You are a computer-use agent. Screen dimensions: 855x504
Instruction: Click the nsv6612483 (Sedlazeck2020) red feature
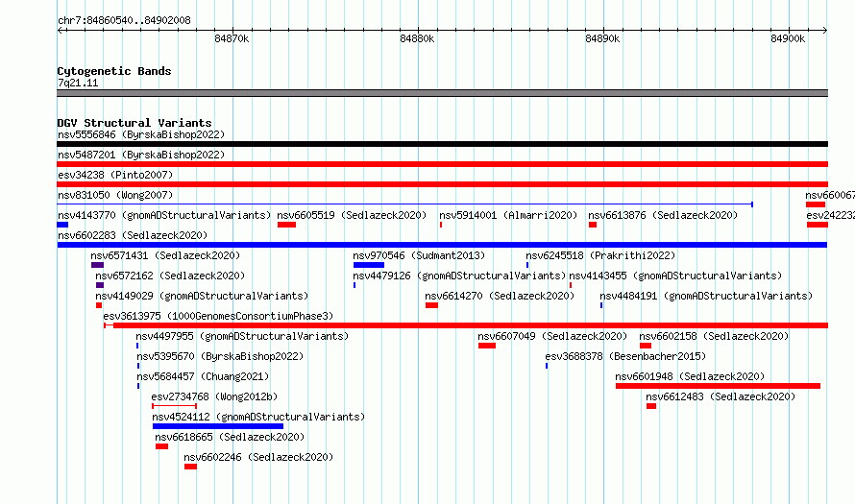coord(651,406)
